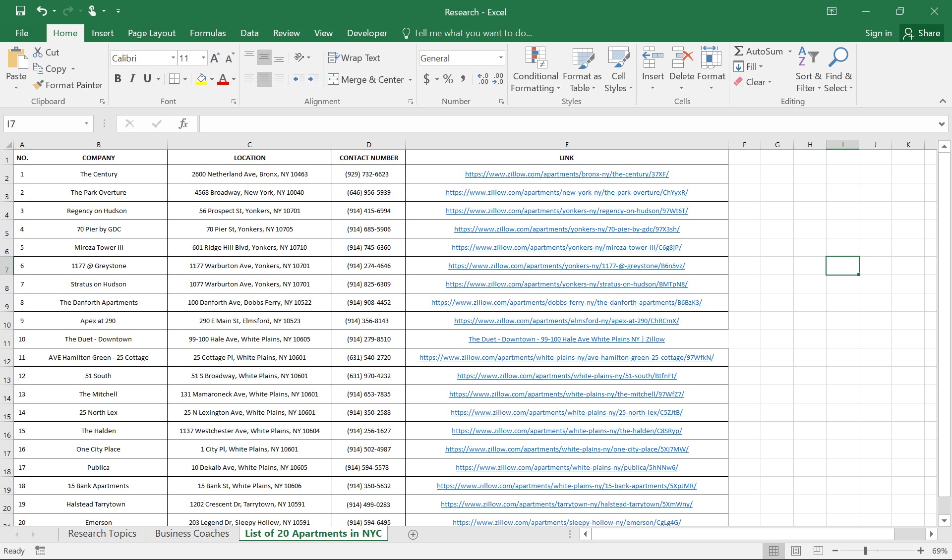The width and height of the screenshot is (952, 560).
Task: Open the File menu
Action: pyautogui.click(x=22, y=33)
